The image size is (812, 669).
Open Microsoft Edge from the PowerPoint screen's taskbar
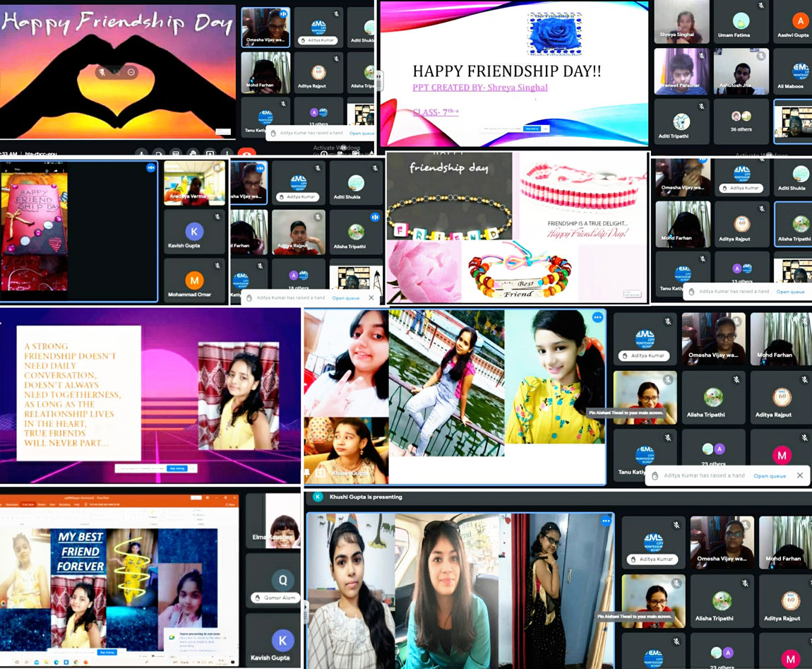(x=56, y=662)
